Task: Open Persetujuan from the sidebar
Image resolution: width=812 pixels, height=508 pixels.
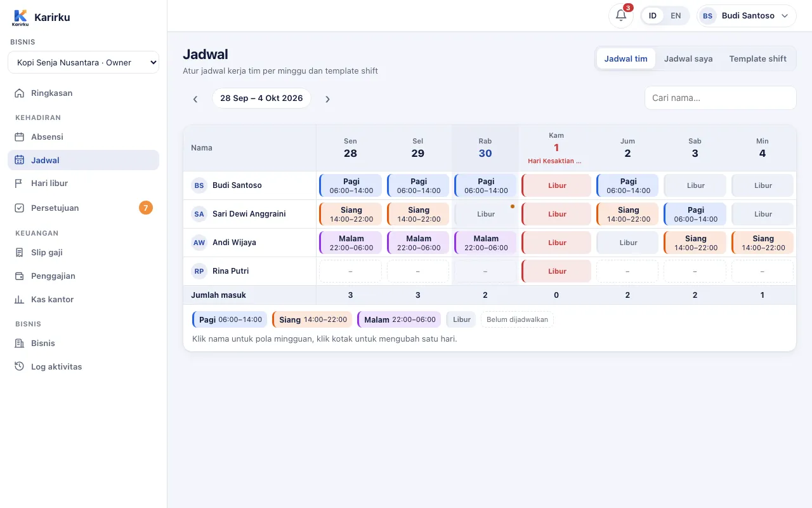Action: [x=83, y=208]
